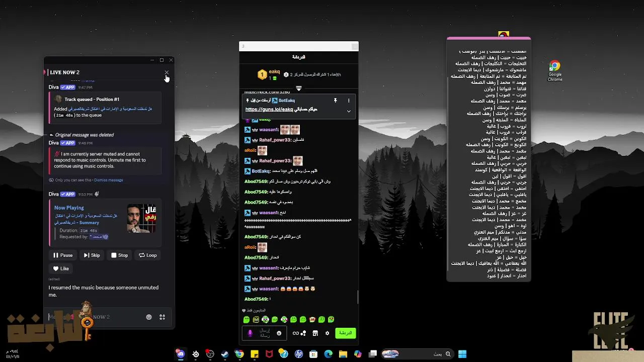Open Steam from the taskbar
Viewport: 644px width, 362px height.
coord(225,354)
